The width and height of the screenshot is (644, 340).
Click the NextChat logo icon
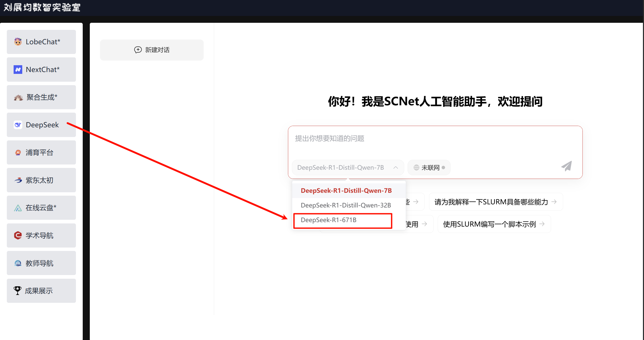point(18,69)
